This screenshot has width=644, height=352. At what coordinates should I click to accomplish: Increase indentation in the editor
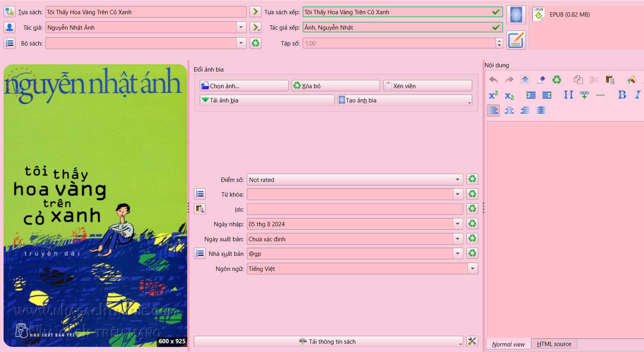point(531,95)
